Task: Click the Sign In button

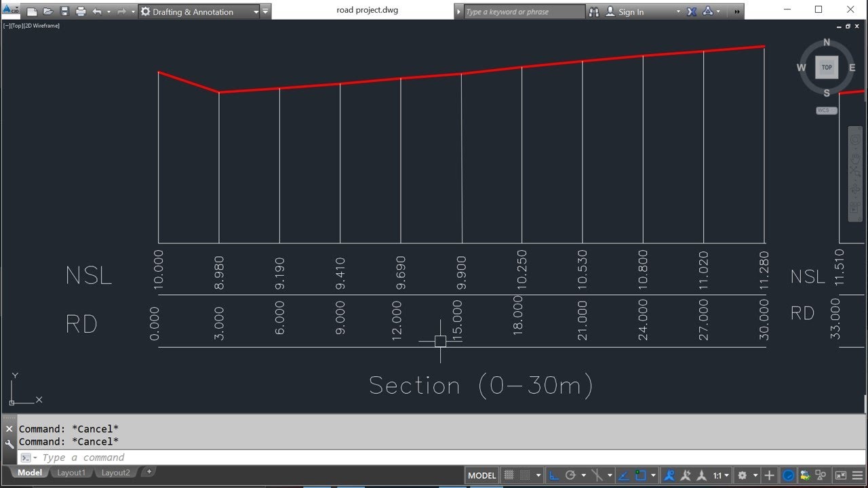Action: (625, 12)
